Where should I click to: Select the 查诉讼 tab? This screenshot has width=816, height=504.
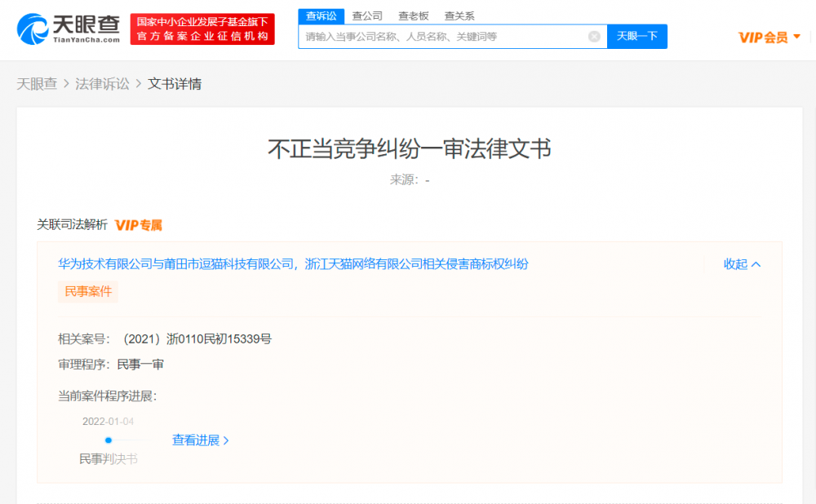[321, 15]
